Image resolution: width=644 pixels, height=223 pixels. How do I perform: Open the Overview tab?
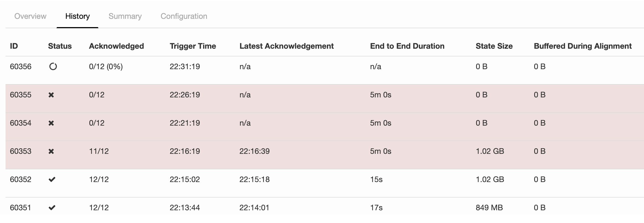(x=30, y=16)
